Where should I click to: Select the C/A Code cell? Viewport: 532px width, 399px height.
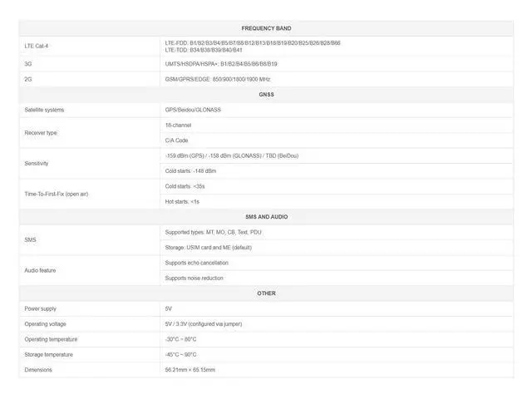tap(176, 140)
